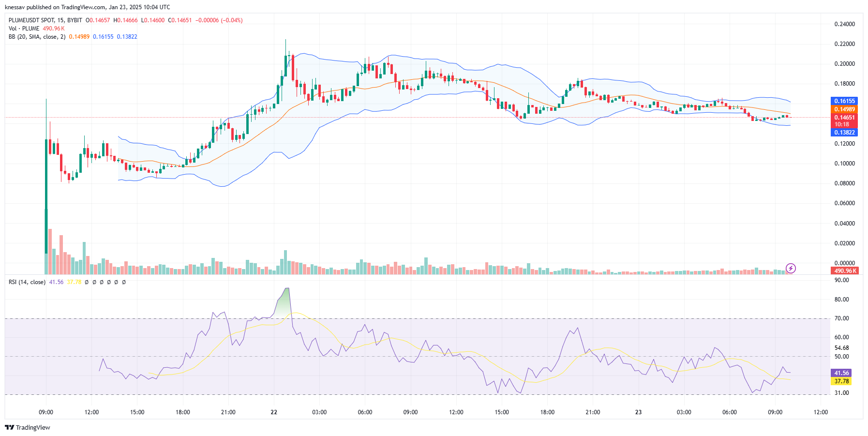
Task: Click the 0.20000 price axis label
Action: [x=845, y=64]
